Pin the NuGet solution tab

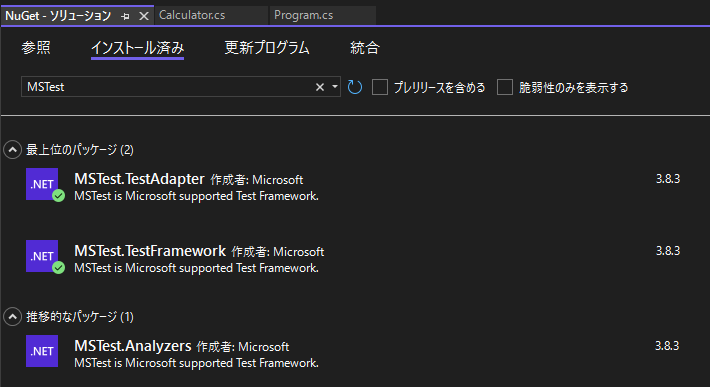tap(125, 16)
